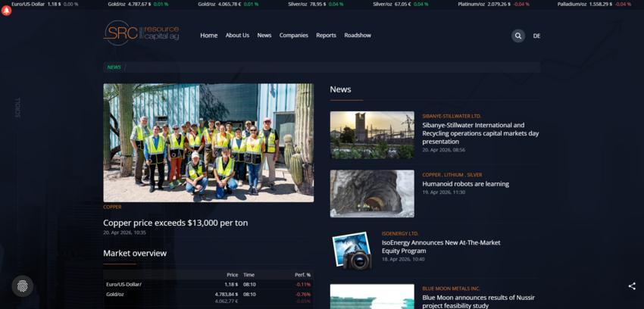Viewport: 644px width, 309px height.
Task: Click the Silver/oz 67,05 € ticker
Action: pyautogui.click(x=401, y=4)
